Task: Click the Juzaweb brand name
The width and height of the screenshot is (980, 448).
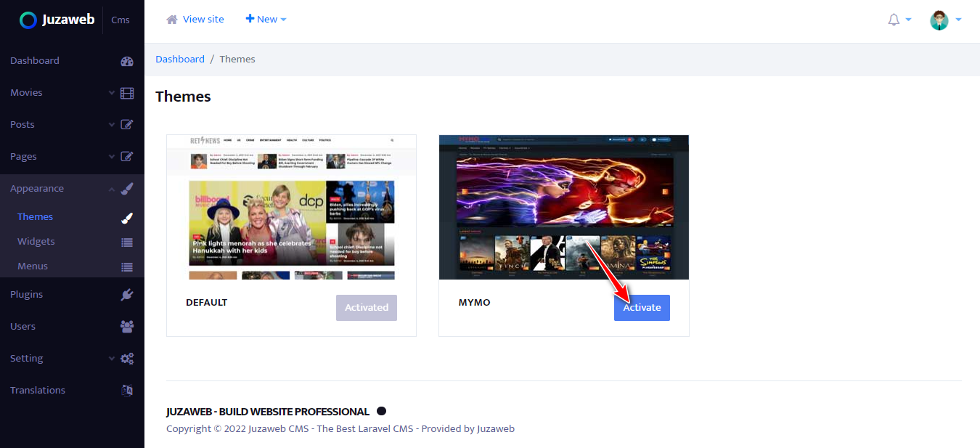Action: coord(68,20)
